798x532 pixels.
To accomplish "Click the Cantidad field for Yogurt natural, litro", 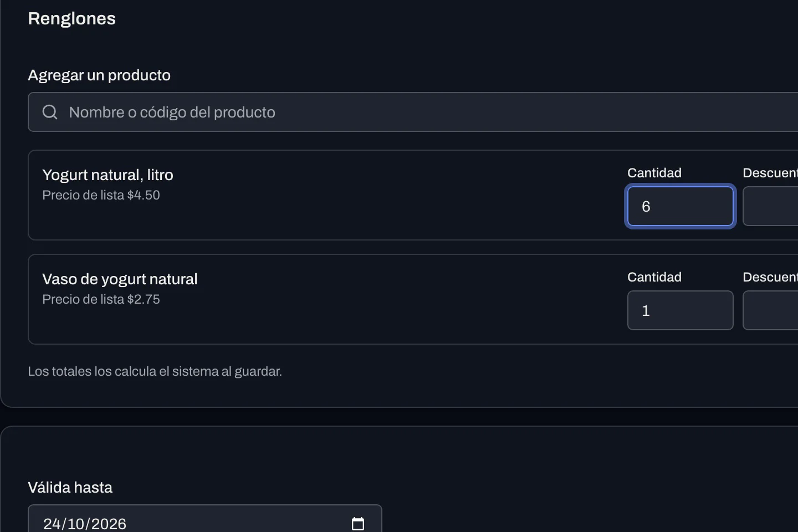I will 681,206.
